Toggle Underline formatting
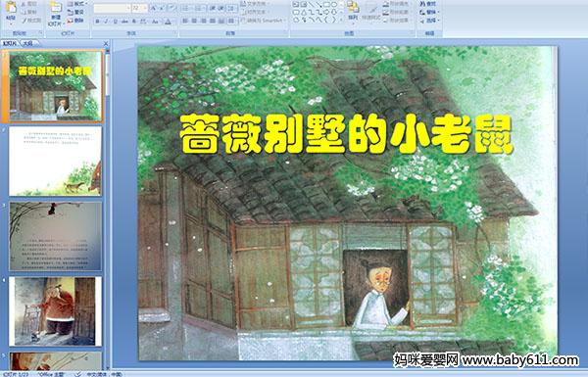Image resolution: width=588 pixels, height=377 pixels. click(x=115, y=22)
